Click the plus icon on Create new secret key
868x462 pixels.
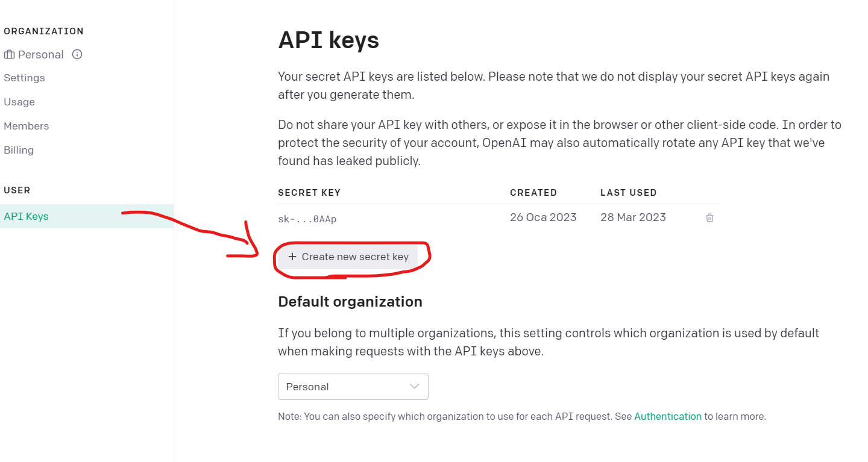[292, 257]
